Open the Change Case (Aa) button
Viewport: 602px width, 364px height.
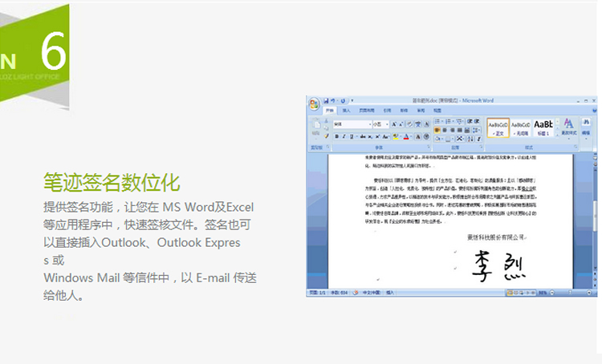pyautogui.click(x=386, y=136)
